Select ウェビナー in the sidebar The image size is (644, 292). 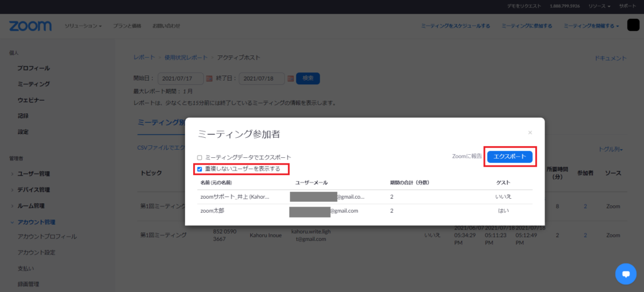coord(31,100)
